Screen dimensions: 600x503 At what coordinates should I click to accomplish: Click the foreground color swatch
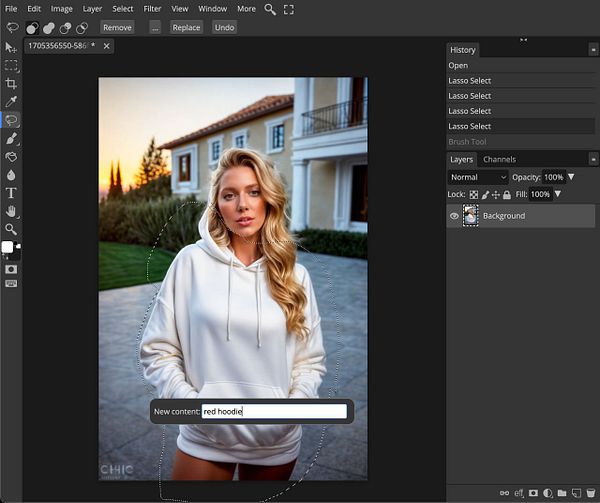tap(7, 246)
